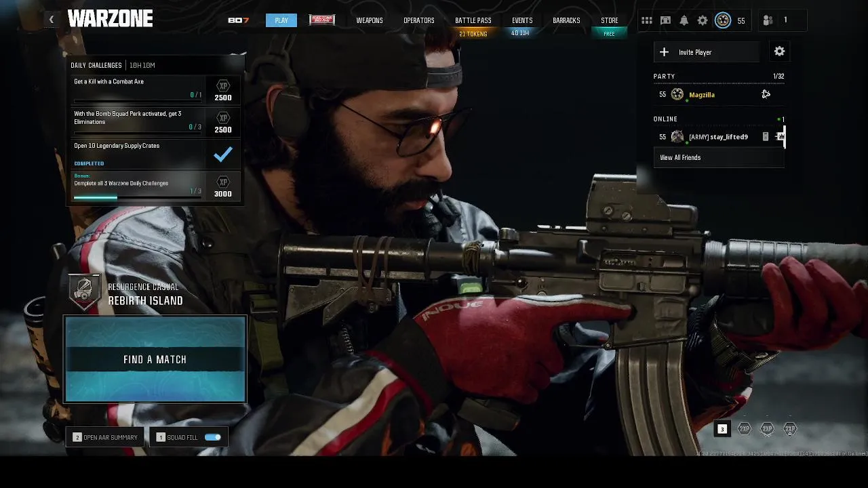Screen dimensions: 868x488
Task: Click the 'Free' label under Store
Action: click(x=610, y=34)
